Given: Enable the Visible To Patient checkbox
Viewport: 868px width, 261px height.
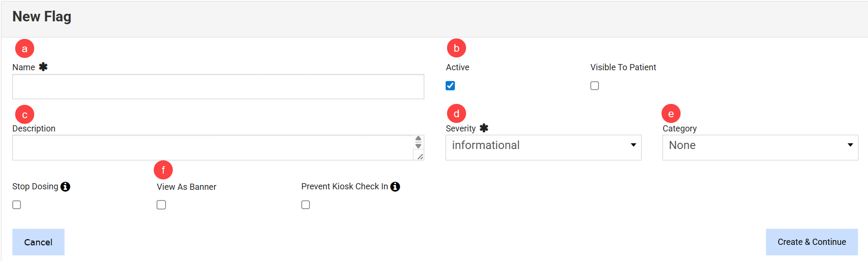Looking at the screenshot, I should [x=595, y=86].
